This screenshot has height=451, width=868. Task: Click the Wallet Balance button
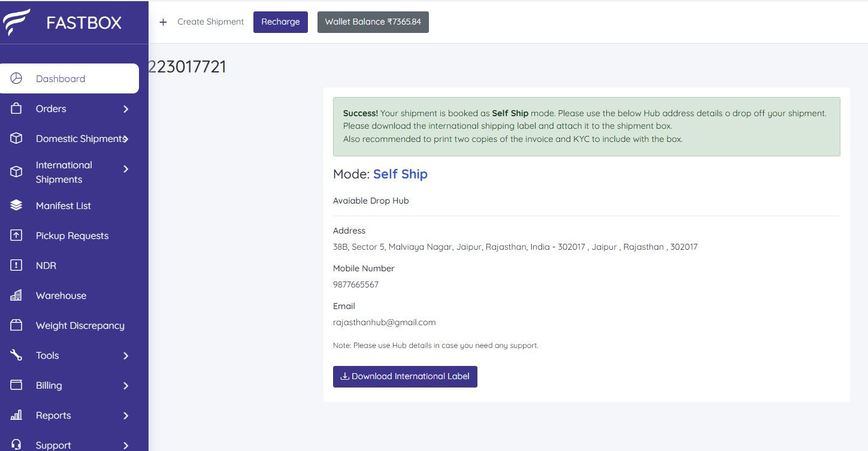tap(373, 22)
